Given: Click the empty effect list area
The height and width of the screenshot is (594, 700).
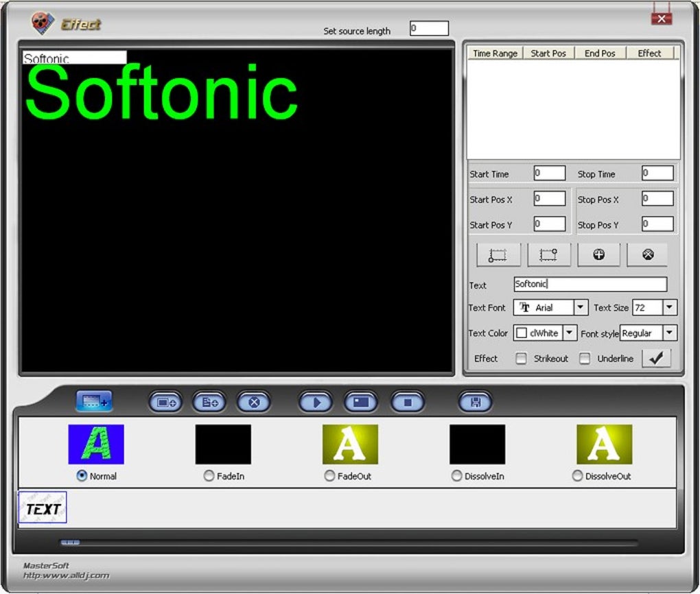Looking at the screenshot, I should (x=573, y=109).
